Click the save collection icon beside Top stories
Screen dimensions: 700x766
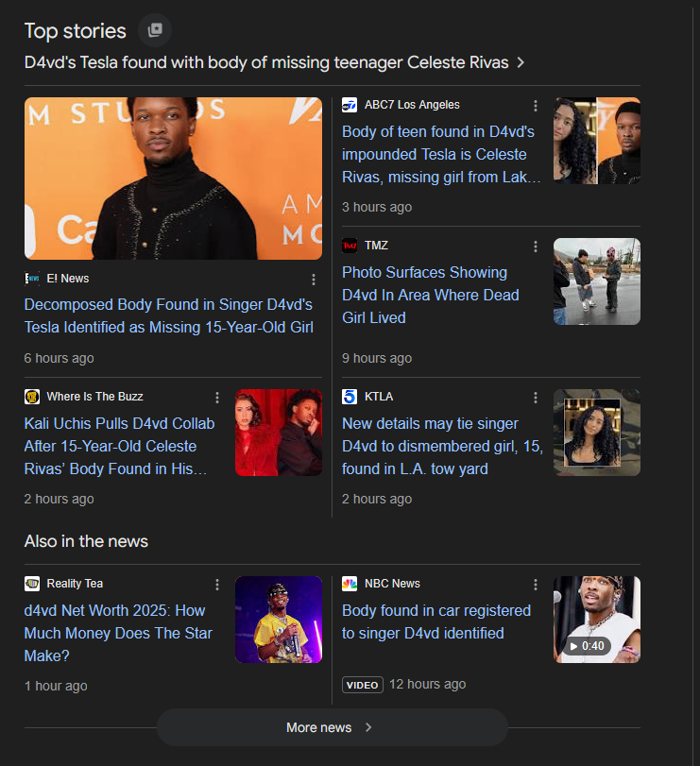(155, 30)
